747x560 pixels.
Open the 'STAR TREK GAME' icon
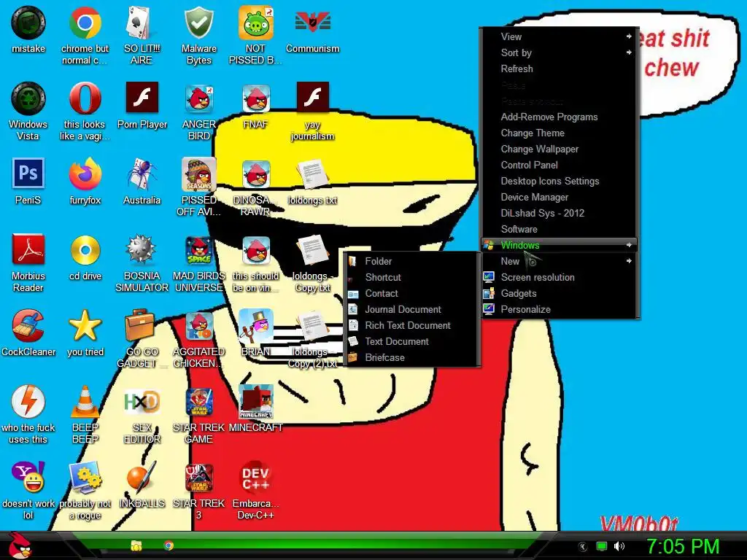click(198, 402)
